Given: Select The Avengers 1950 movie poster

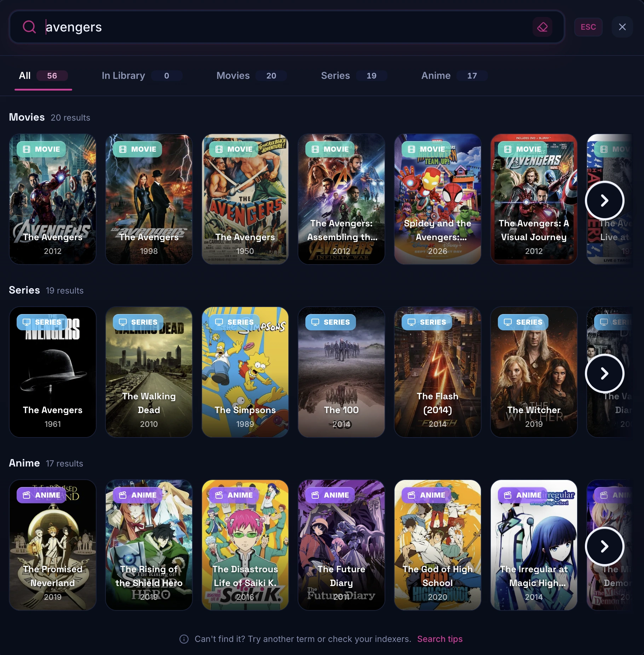Looking at the screenshot, I should click(245, 199).
